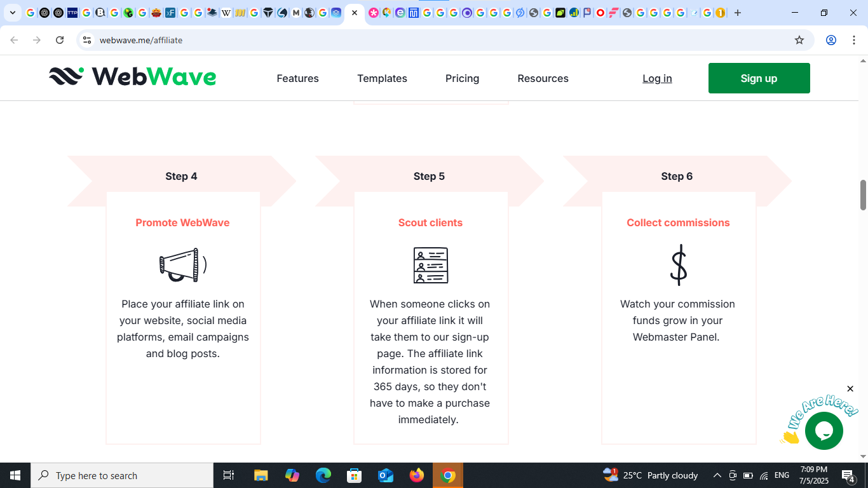Click the Step 5 label
Viewport: 868px width, 488px height.
tap(429, 176)
